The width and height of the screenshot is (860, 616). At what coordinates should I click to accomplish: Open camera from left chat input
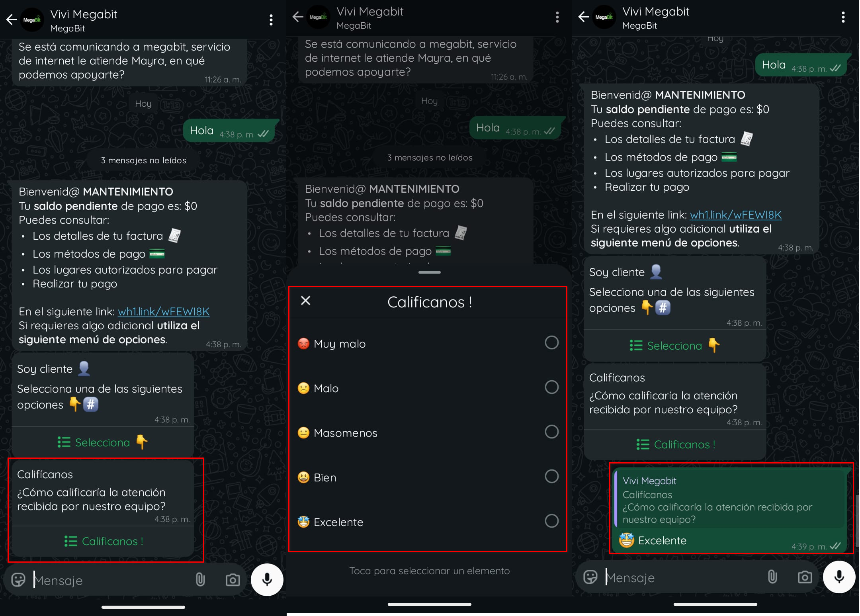coord(233,580)
